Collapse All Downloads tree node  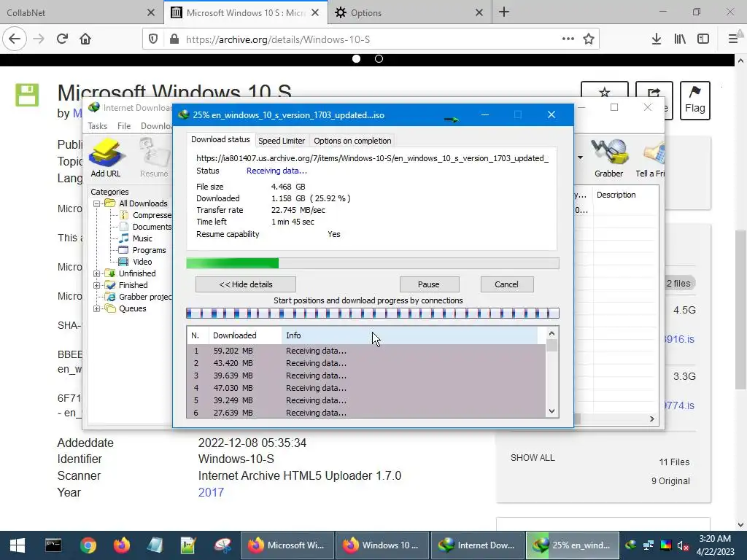[x=97, y=203]
